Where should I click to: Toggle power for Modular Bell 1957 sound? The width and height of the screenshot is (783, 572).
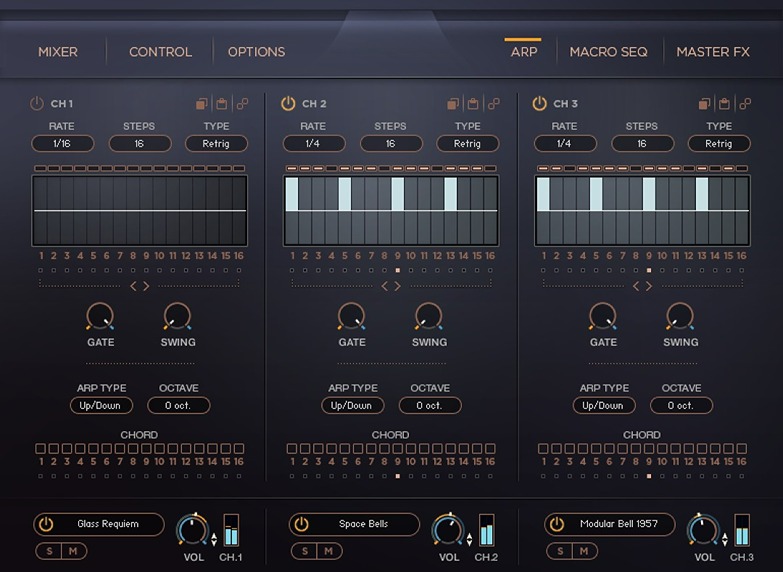pyautogui.click(x=556, y=524)
